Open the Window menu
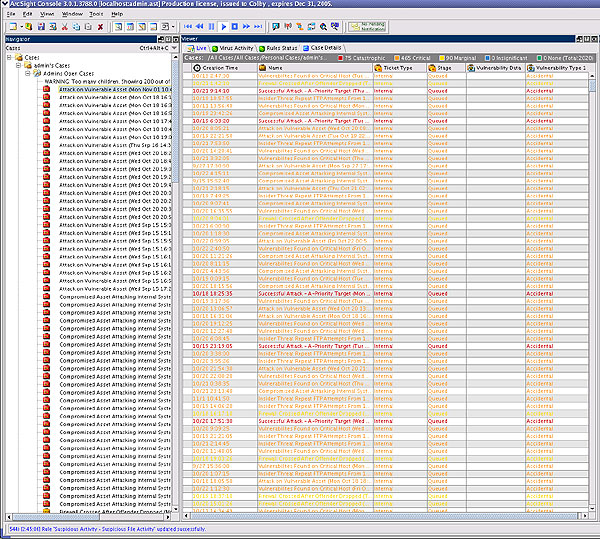This screenshot has height=539, width=600. (73, 14)
